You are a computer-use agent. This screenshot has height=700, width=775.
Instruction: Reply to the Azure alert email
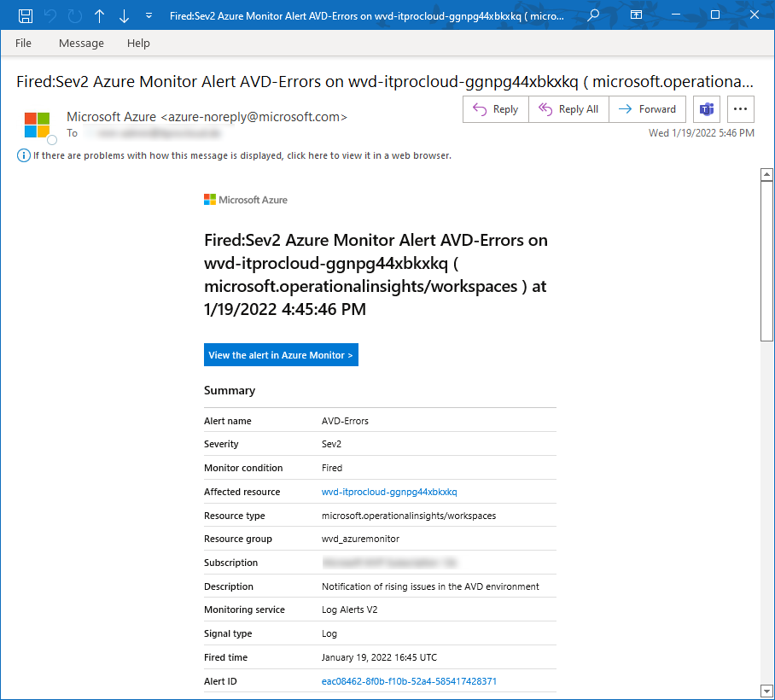[x=496, y=108]
